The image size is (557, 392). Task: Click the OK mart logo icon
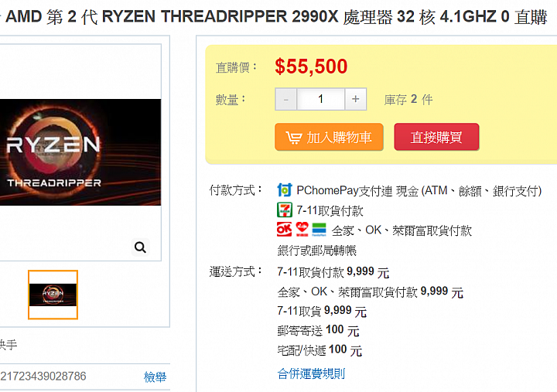point(284,230)
